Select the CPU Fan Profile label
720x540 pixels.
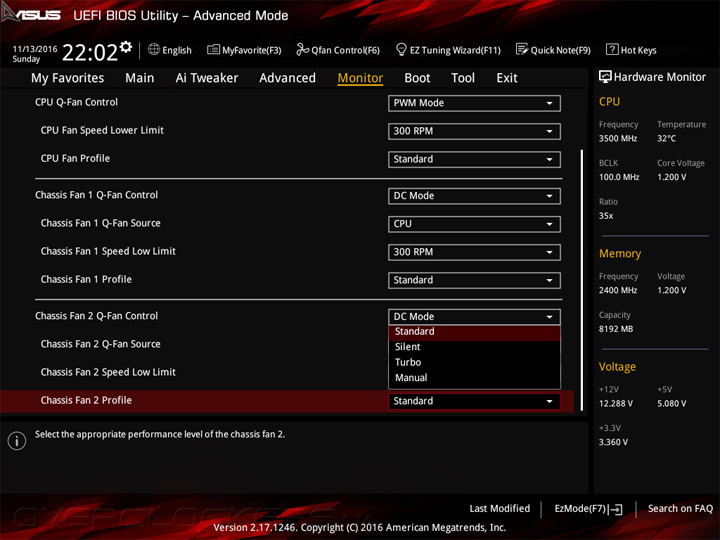(x=75, y=158)
